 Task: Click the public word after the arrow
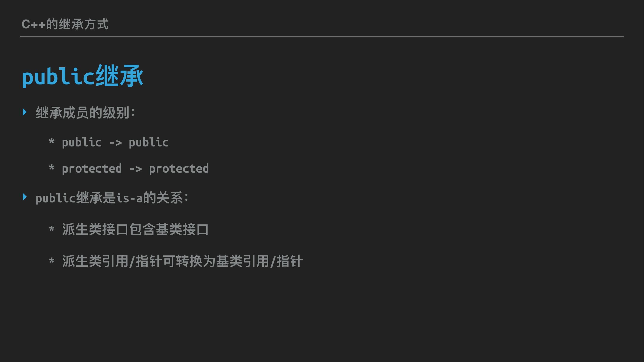[x=149, y=143]
